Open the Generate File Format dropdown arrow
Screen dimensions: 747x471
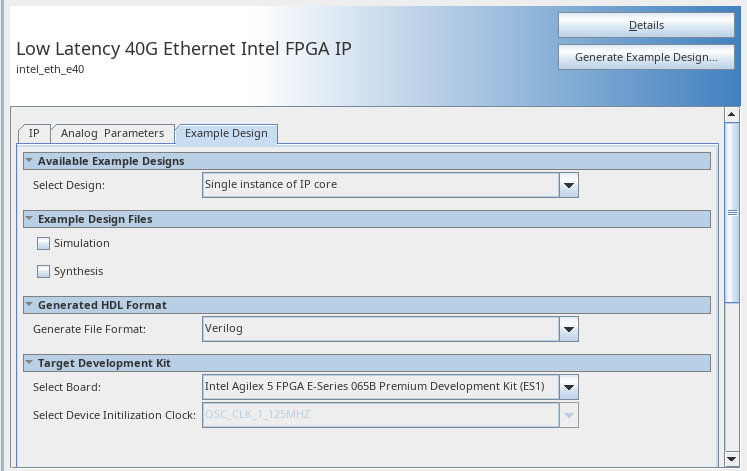coord(568,328)
